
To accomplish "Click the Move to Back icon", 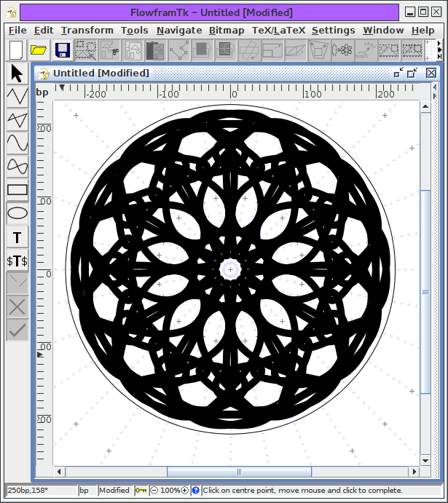I will click(225, 50).
